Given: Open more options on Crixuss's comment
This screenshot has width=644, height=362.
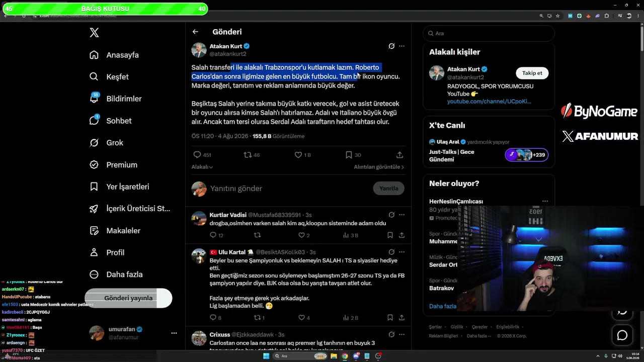Looking at the screenshot, I should (x=401, y=334).
